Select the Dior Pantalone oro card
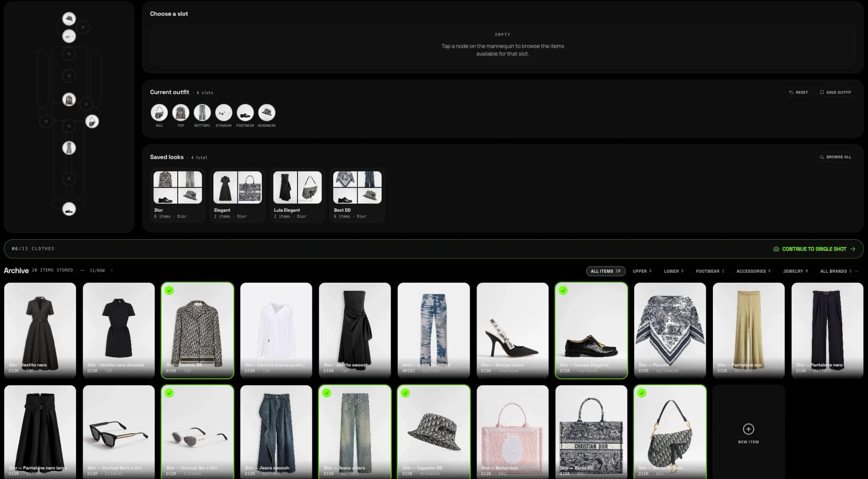The height and width of the screenshot is (479, 868). coord(749,330)
